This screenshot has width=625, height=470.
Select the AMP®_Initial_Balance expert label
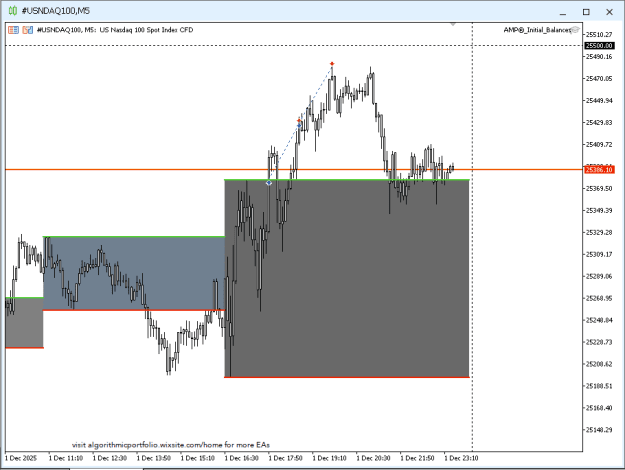[537, 30]
